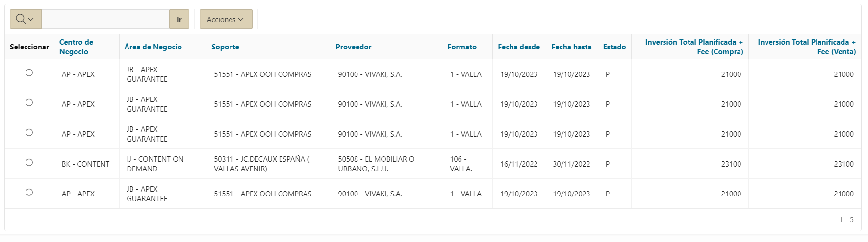Click Inversión Total Planificada + Fee (Compra) header
Screen dimensions: 868x242
(694, 47)
